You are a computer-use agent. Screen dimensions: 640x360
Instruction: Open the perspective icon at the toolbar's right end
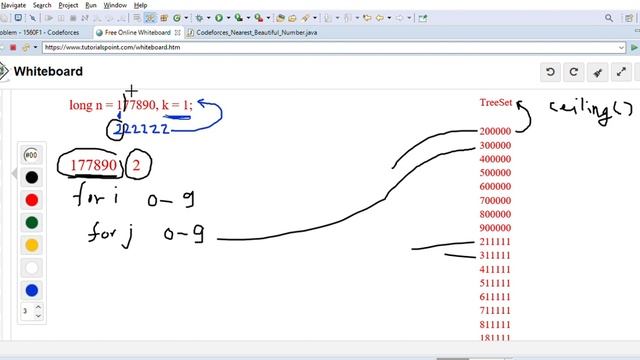point(629,18)
